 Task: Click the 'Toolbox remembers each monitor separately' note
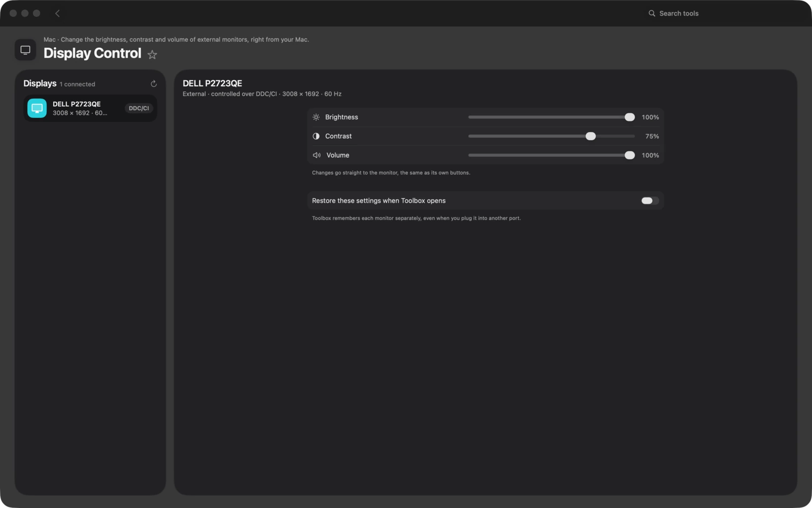click(416, 218)
